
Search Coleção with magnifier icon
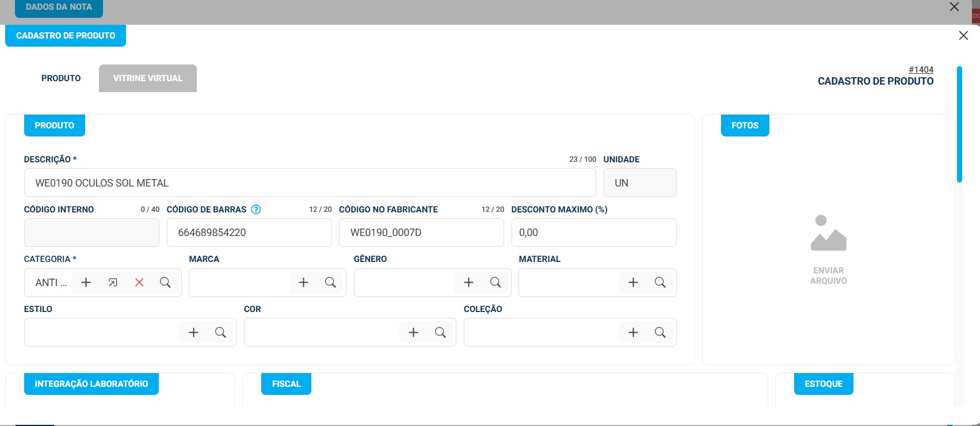(x=660, y=333)
